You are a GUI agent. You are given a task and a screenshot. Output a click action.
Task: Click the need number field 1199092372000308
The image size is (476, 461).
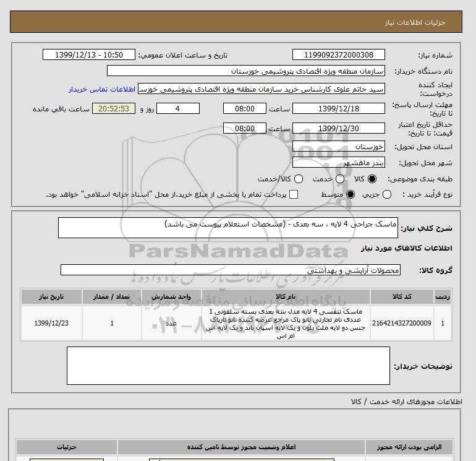pyautogui.click(x=339, y=54)
